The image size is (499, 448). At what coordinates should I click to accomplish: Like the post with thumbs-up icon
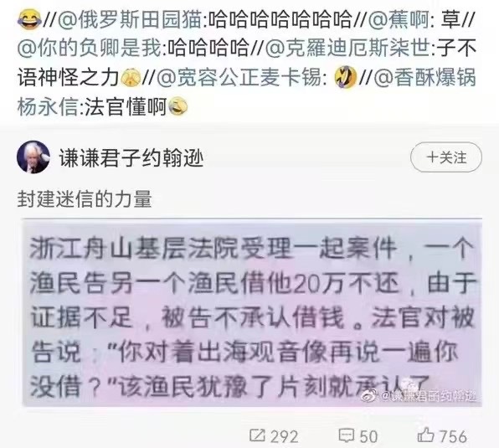pyautogui.click(x=425, y=435)
